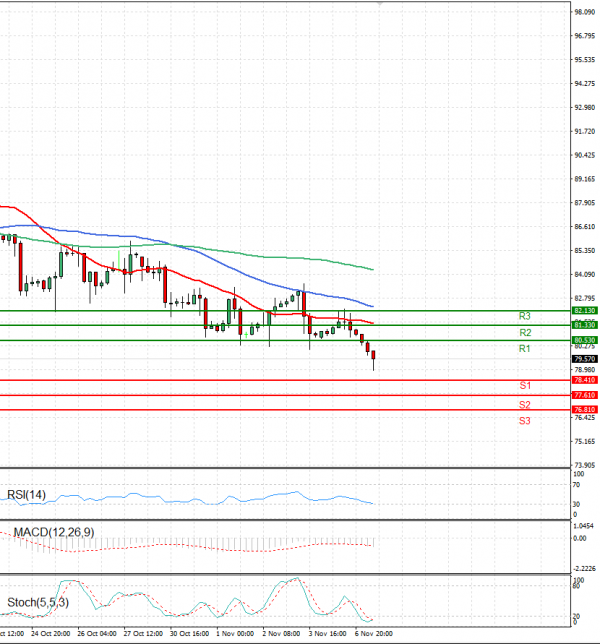Click the 76.425 price axis value
This screenshot has height=644, width=600.
click(x=584, y=418)
